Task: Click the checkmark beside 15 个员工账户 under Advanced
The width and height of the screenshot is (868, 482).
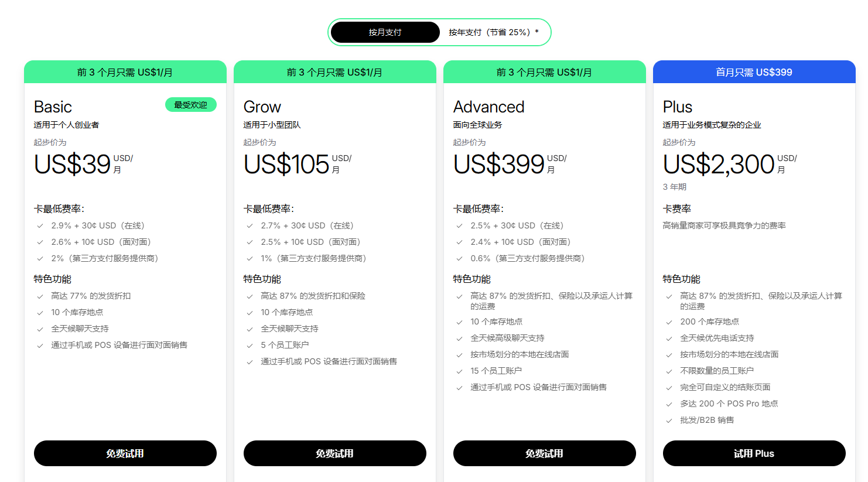Action: (x=459, y=371)
